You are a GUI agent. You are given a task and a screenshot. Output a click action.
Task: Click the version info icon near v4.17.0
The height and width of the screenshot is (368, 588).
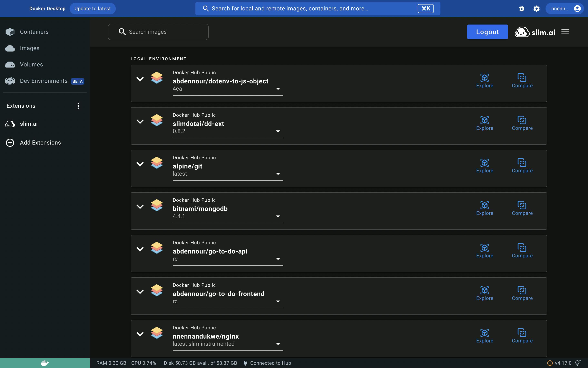pyautogui.click(x=550, y=363)
